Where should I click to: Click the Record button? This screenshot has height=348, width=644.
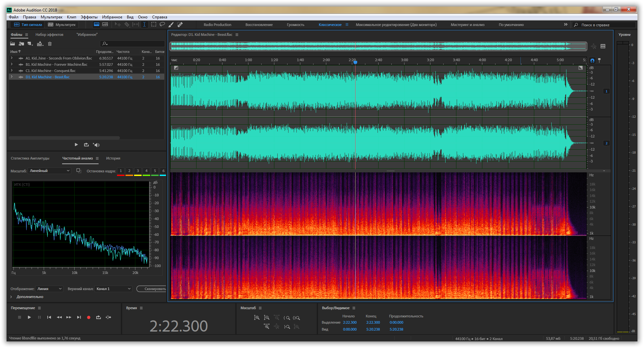pos(89,317)
